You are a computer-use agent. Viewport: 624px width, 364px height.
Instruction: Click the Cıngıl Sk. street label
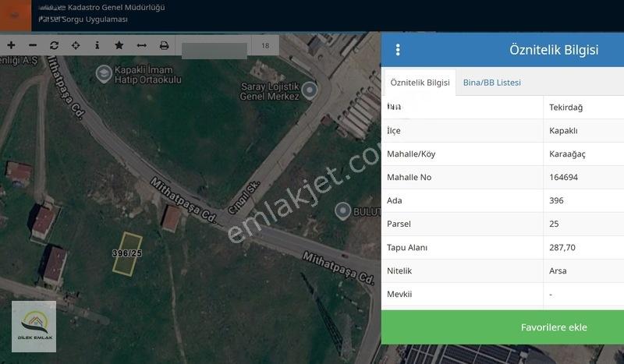244,198
